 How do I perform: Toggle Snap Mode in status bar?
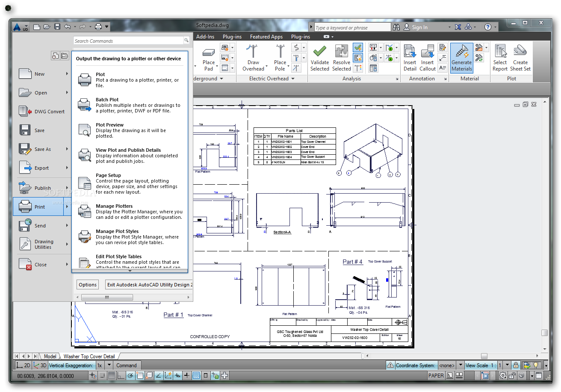point(102,376)
